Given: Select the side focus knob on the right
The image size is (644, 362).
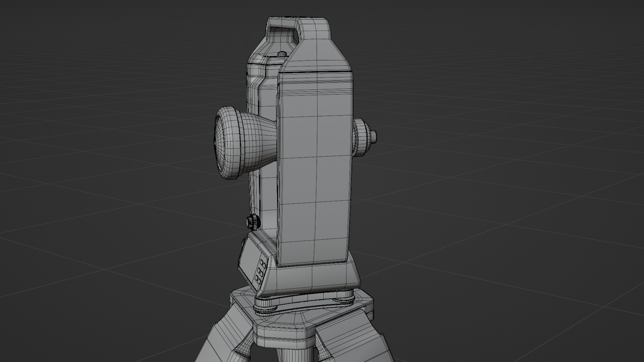Looking at the screenshot, I should point(365,137).
